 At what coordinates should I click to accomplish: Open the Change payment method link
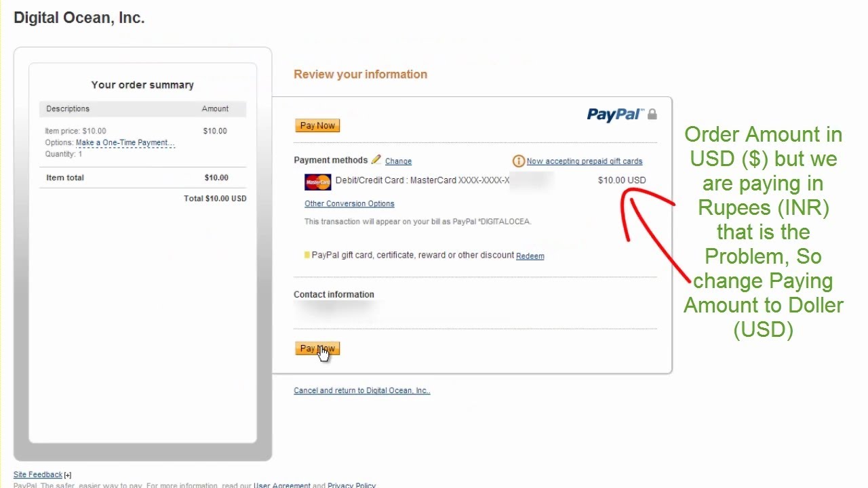tap(398, 161)
